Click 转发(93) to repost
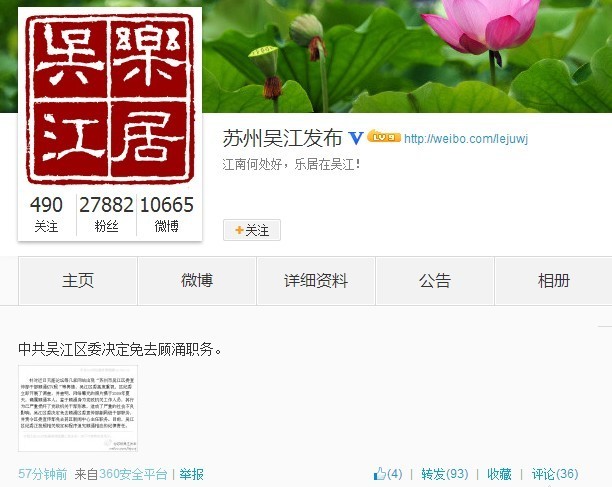Image resolution: width=612 pixels, height=487 pixels. (445, 474)
